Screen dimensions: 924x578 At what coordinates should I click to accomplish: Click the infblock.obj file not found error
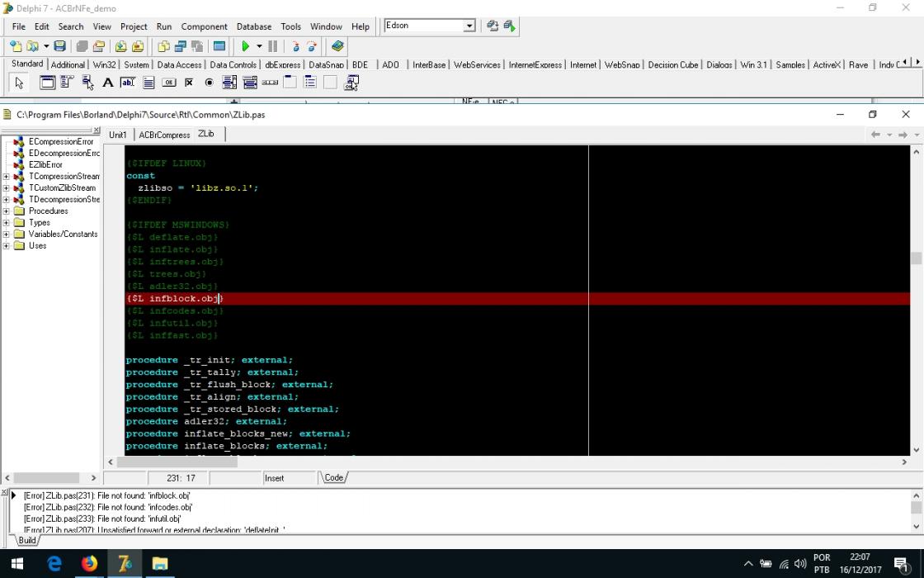pyautogui.click(x=106, y=495)
